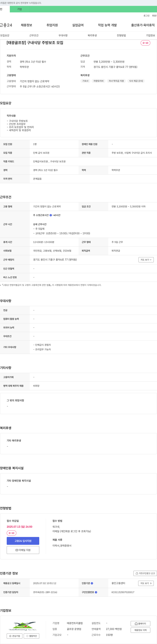Click the 병역 대체 복무자 채용 value 비희망
Viewport: 157px width, 644px height.
coord(36,386)
